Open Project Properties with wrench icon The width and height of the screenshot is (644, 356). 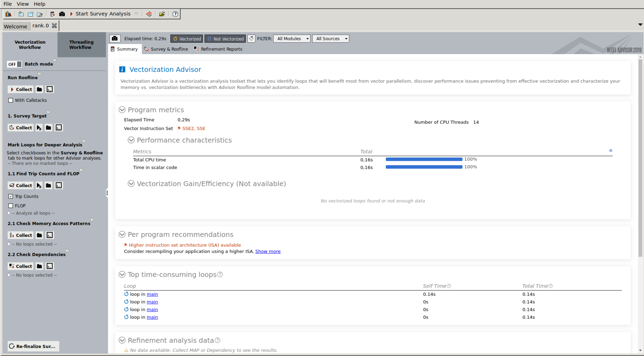40,14
